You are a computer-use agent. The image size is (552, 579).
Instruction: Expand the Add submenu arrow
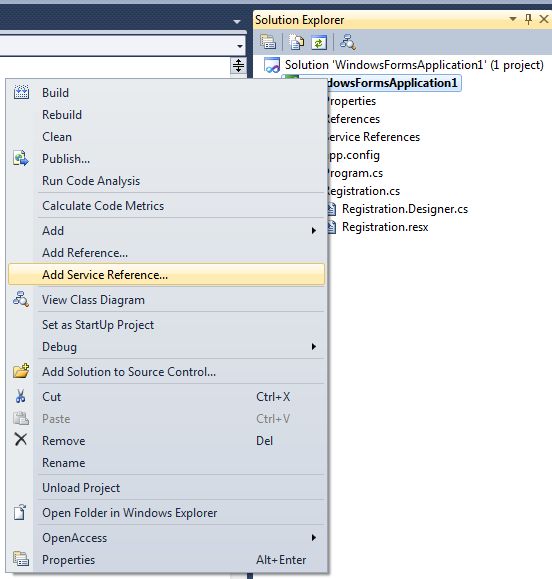click(314, 231)
